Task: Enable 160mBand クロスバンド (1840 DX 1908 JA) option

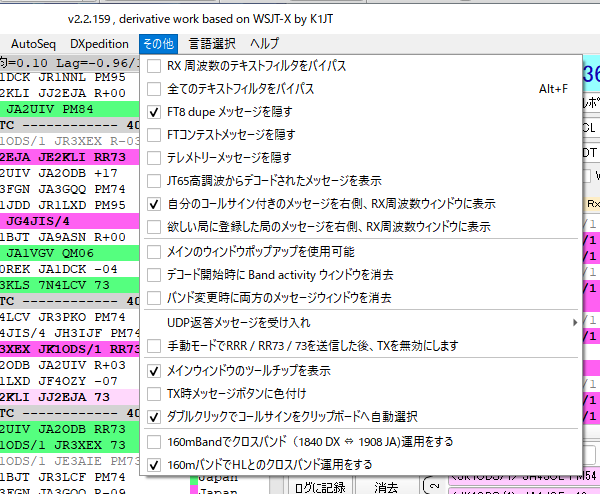Action: [361, 442]
